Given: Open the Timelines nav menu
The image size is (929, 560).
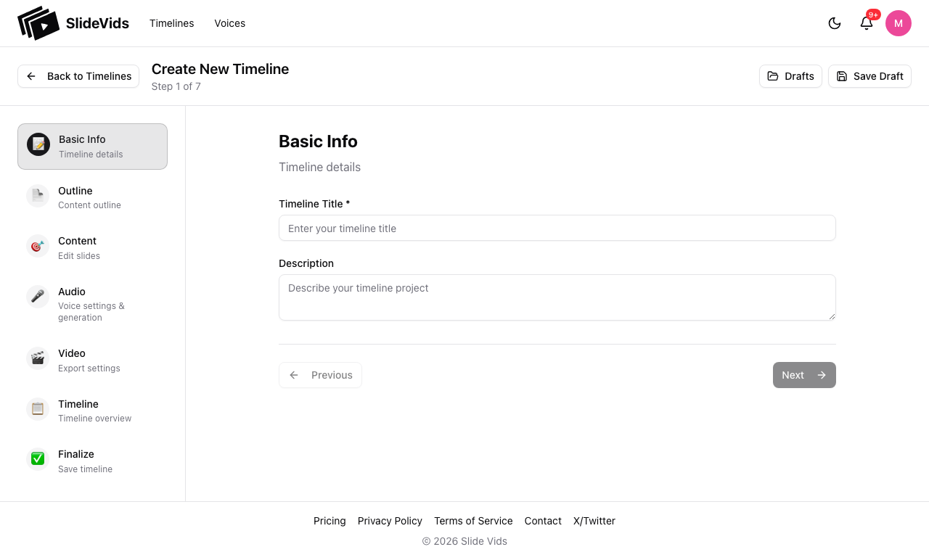Looking at the screenshot, I should [x=172, y=23].
